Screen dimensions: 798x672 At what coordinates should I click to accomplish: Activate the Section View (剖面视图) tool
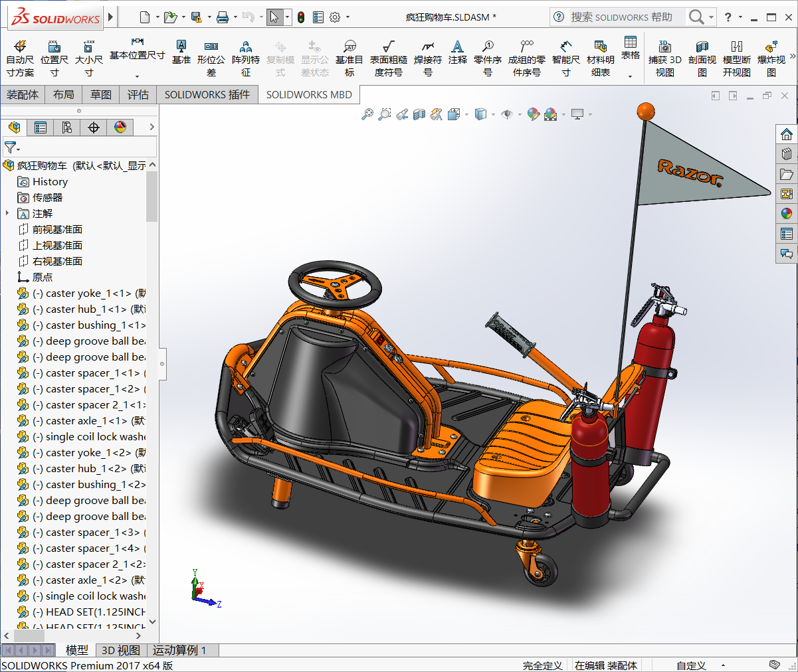coord(702,58)
